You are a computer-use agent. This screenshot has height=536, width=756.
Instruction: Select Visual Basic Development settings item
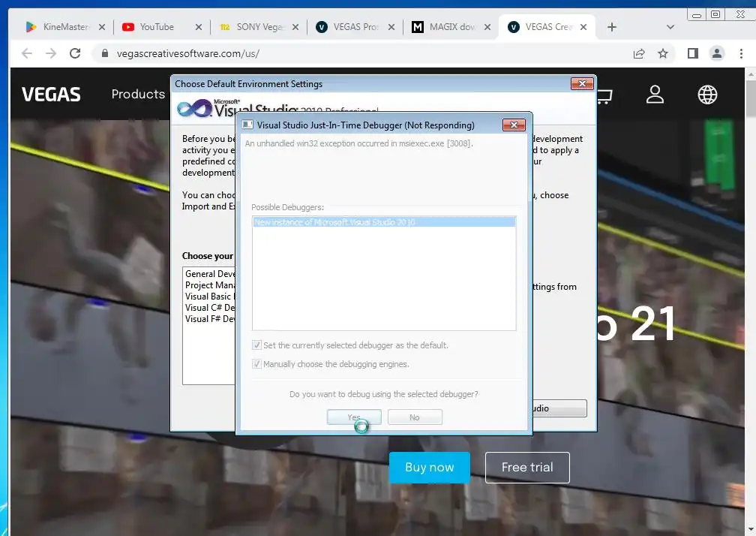pos(210,297)
